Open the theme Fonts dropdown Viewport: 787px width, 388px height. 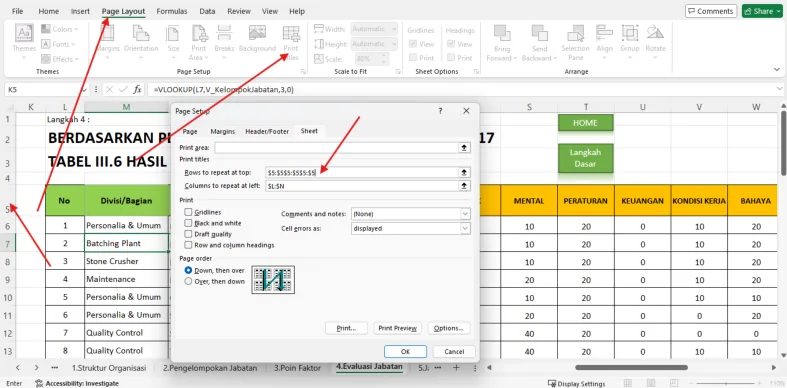59,44
